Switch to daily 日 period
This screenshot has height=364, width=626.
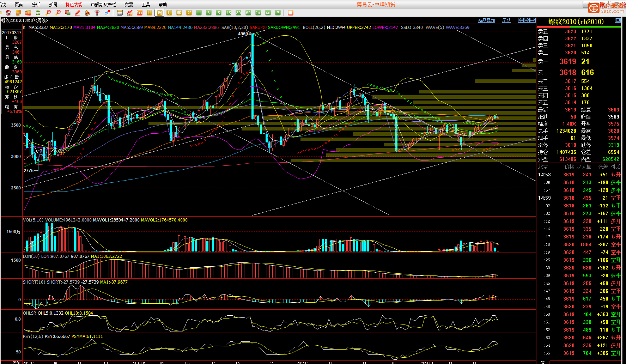click(150, 13)
